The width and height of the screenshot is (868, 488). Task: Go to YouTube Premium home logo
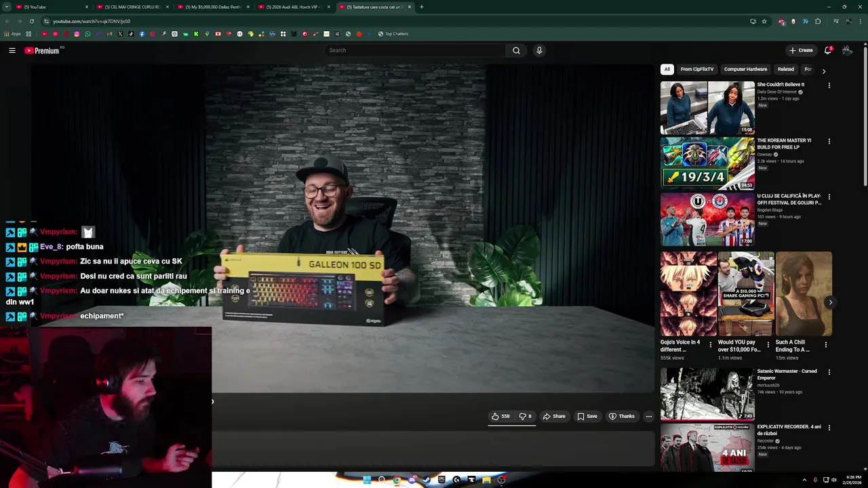coord(43,50)
